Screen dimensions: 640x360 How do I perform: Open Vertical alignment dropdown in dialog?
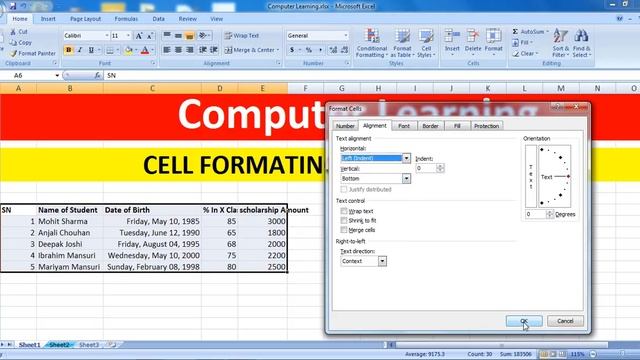point(406,178)
